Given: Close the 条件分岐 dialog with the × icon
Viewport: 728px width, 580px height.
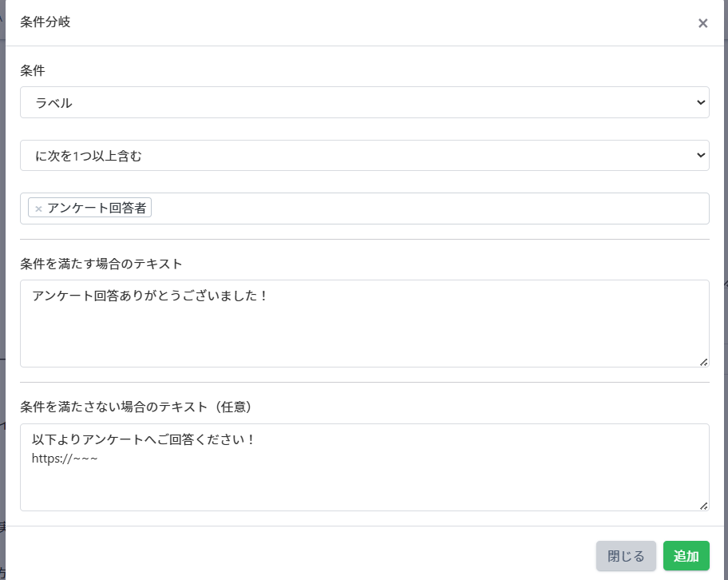Looking at the screenshot, I should pyautogui.click(x=702, y=23).
